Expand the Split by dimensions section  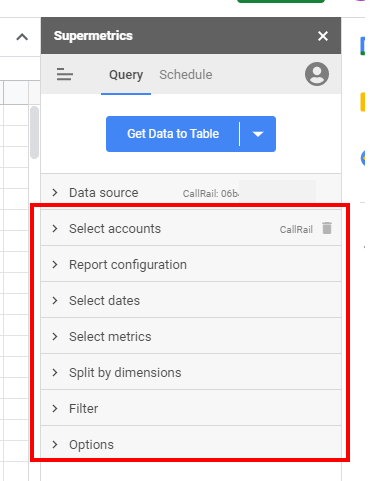[x=191, y=373]
